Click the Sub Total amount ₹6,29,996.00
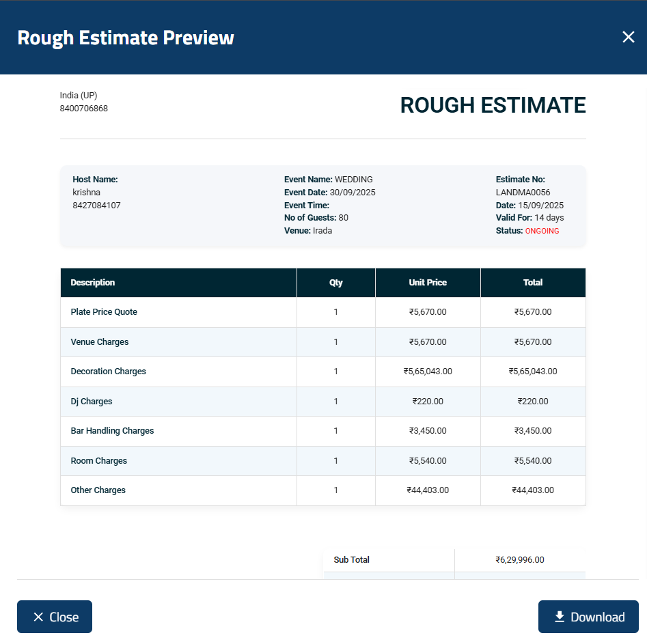 click(x=519, y=559)
